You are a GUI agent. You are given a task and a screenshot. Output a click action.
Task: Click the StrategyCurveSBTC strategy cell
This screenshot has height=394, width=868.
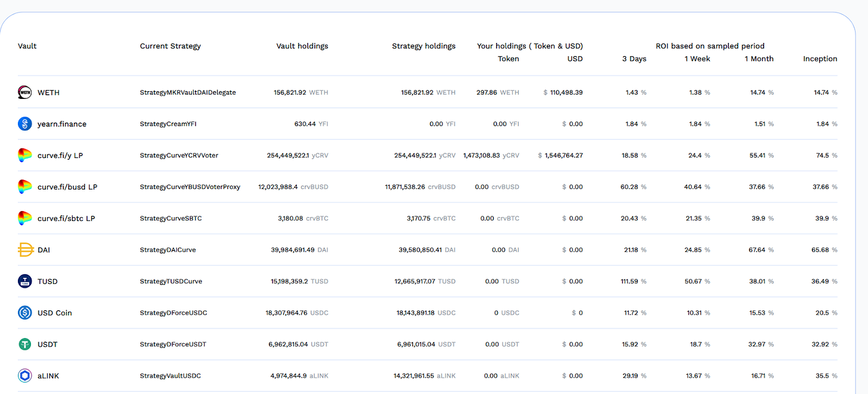[170, 218]
